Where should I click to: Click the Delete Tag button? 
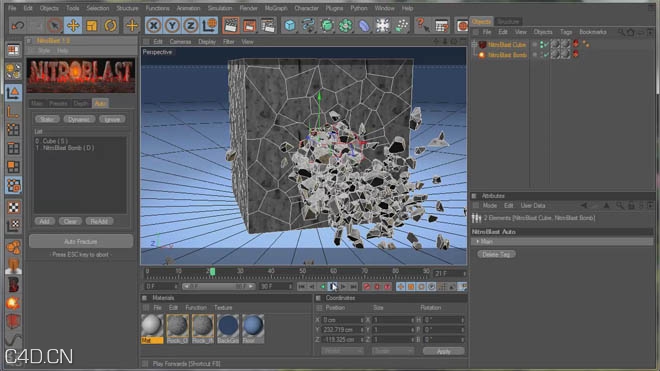pos(496,254)
